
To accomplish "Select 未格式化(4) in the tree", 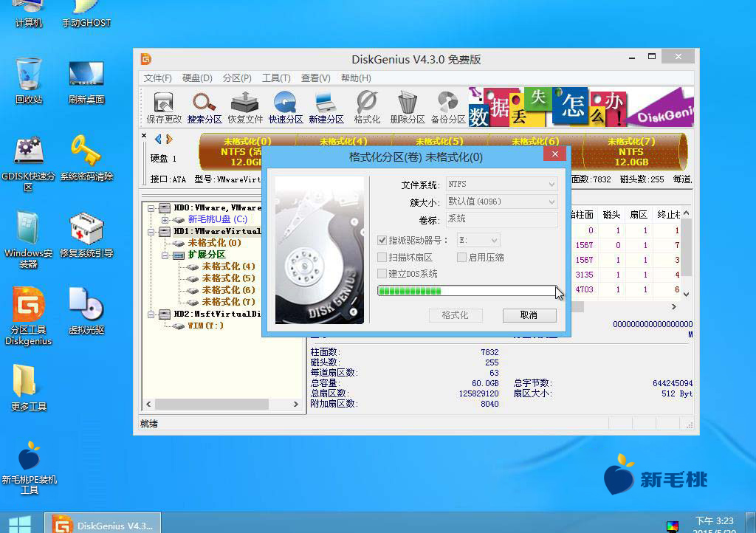I will point(229,266).
